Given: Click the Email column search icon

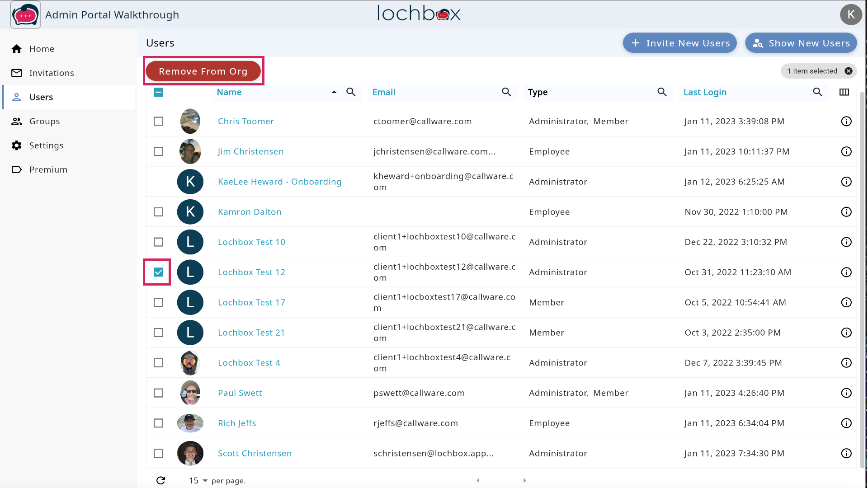Looking at the screenshot, I should [x=506, y=92].
